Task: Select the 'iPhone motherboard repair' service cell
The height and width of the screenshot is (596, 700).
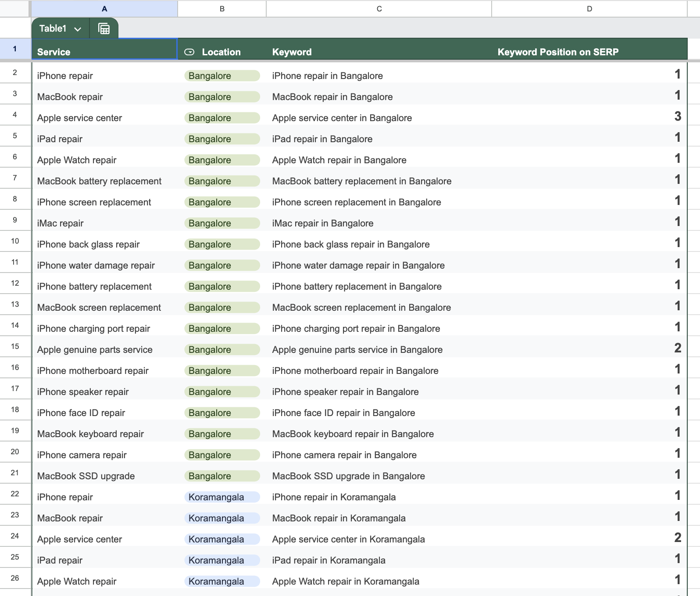Action: click(104, 367)
